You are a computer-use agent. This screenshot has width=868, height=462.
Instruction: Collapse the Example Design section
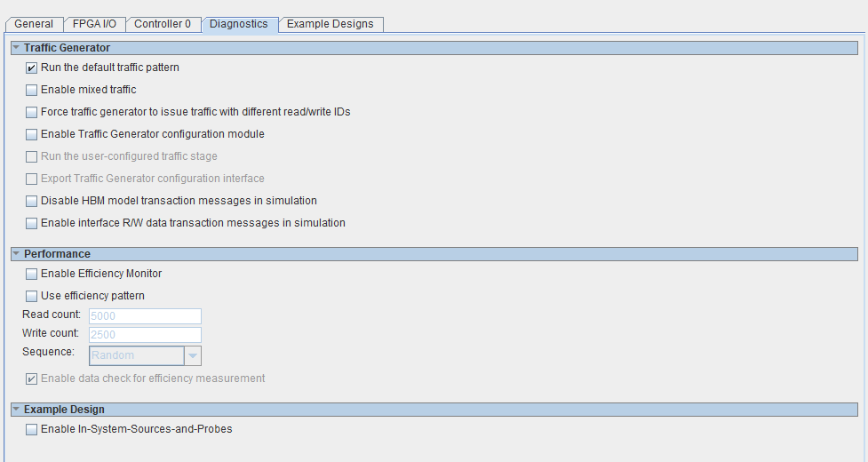click(16, 410)
